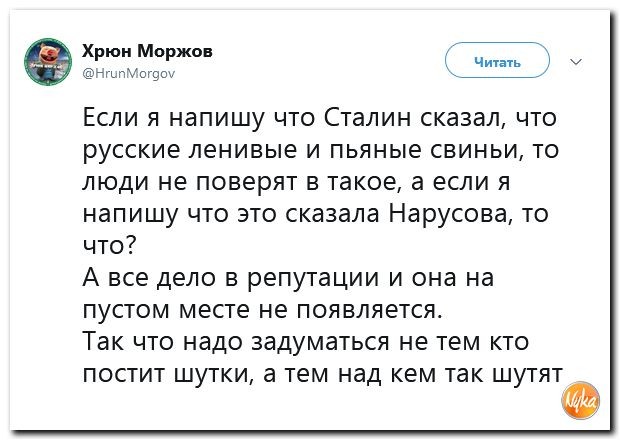Open the Хрюн Моржов profile avatar
This screenshot has width=621, height=441.
(x=48, y=62)
